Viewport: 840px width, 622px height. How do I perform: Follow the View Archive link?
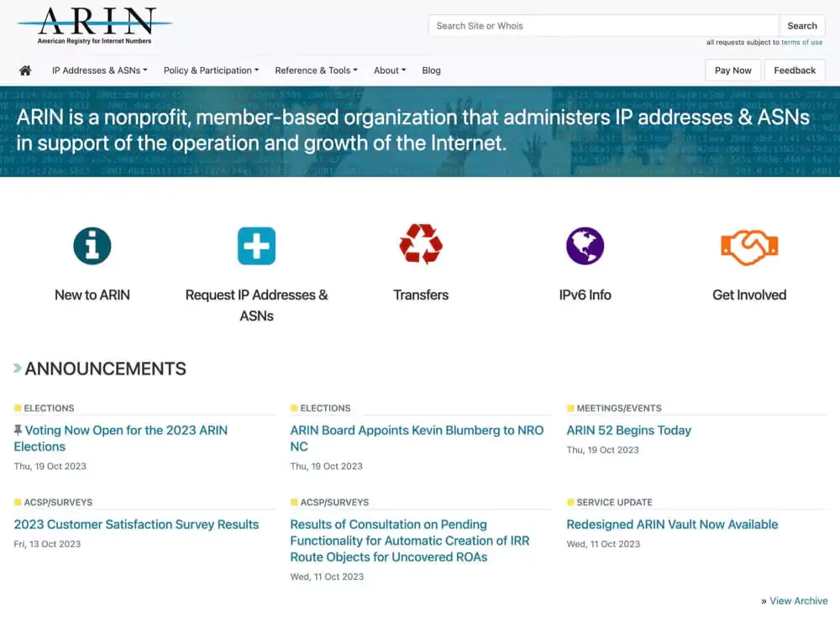pos(798,600)
